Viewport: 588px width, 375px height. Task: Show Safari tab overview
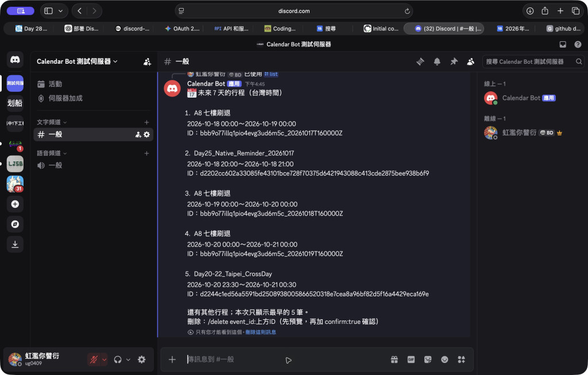click(575, 11)
